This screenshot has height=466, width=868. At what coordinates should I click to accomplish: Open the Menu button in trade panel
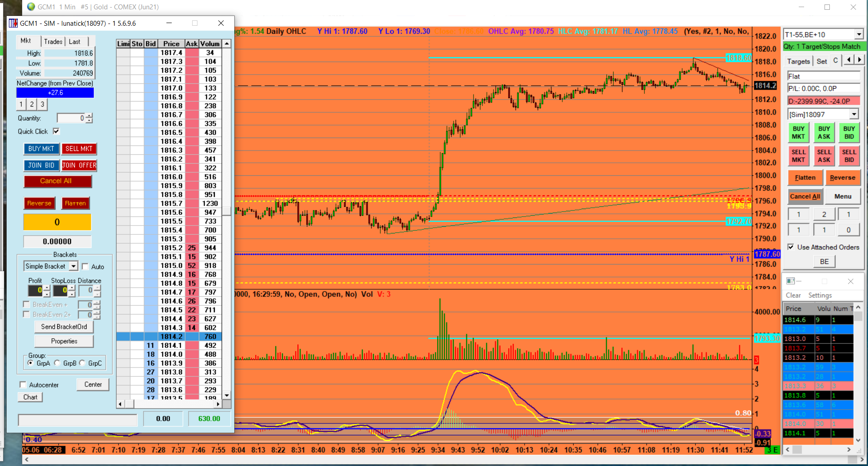pos(842,196)
